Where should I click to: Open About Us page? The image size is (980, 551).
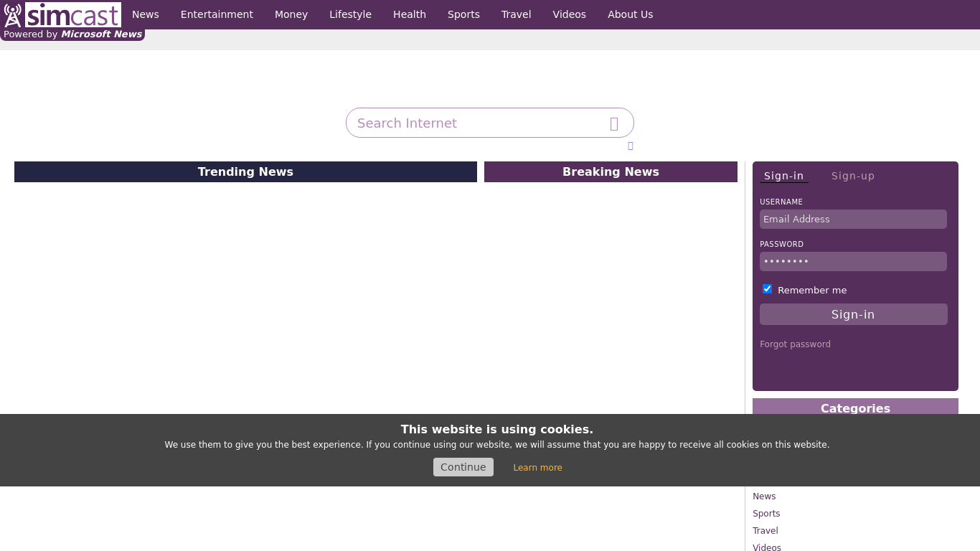point(630,14)
